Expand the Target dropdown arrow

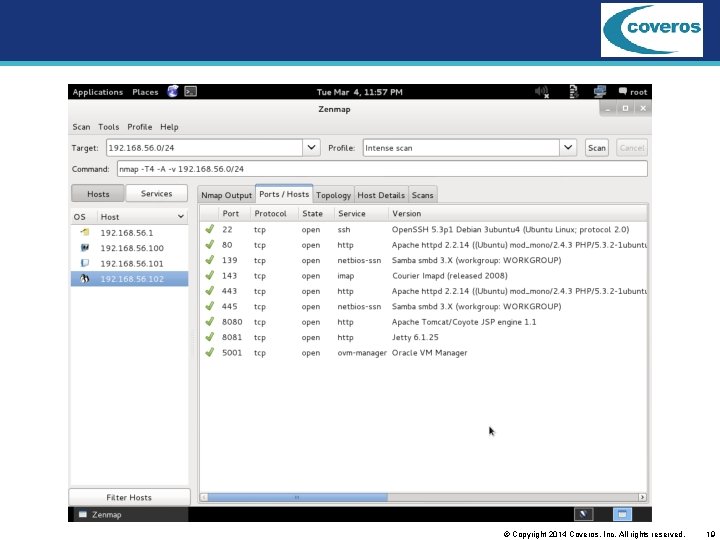click(311, 148)
